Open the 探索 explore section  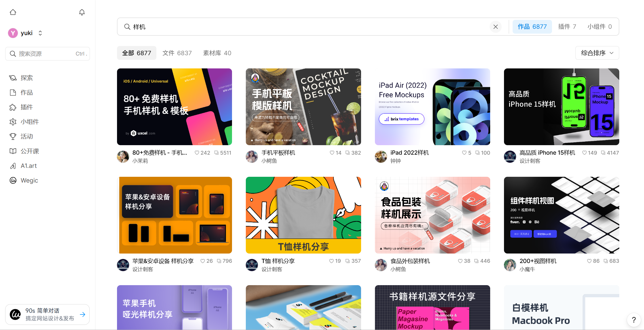[26, 78]
